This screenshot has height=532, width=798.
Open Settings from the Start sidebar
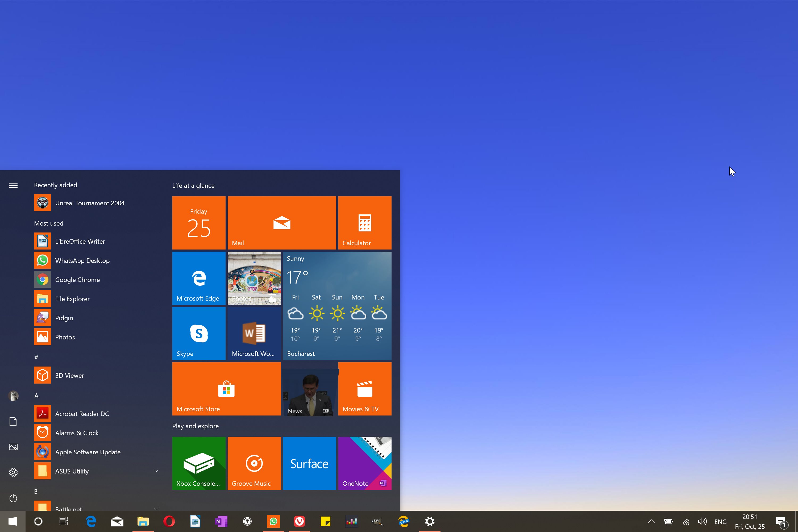point(13,472)
